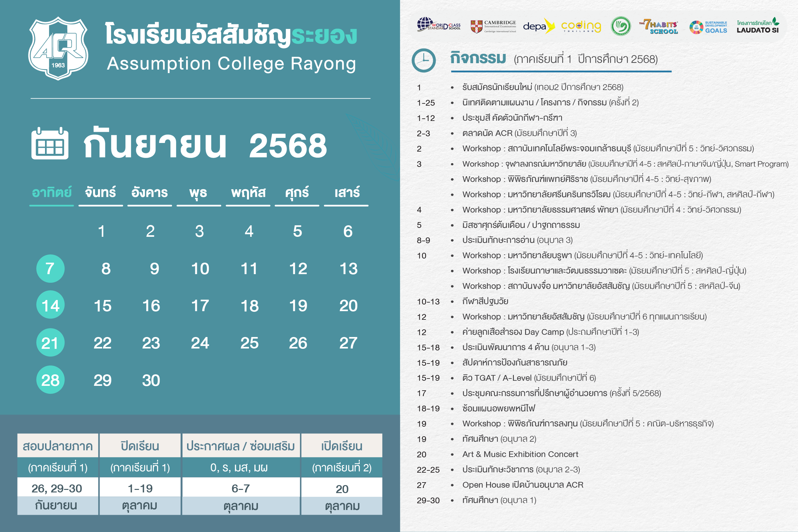Click the Assumption College Rayong title

pos(231,64)
